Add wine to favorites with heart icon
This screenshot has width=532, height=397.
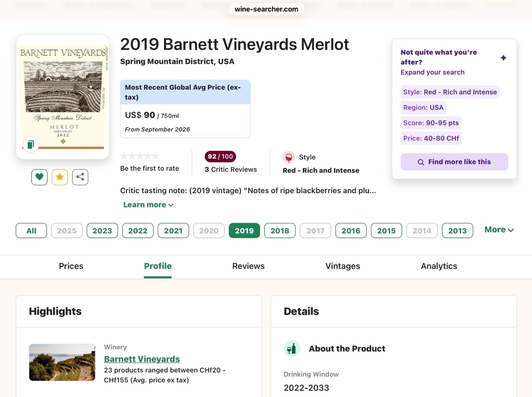click(39, 177)
